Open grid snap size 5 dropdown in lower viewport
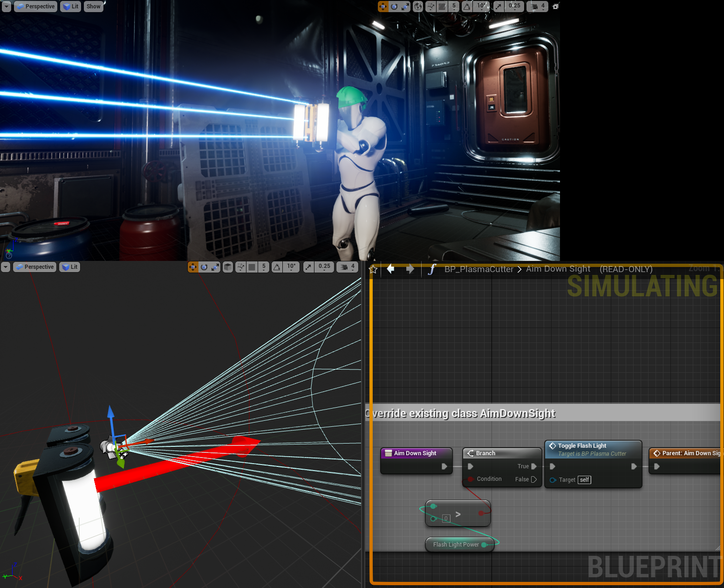 (x=264, y=267)
